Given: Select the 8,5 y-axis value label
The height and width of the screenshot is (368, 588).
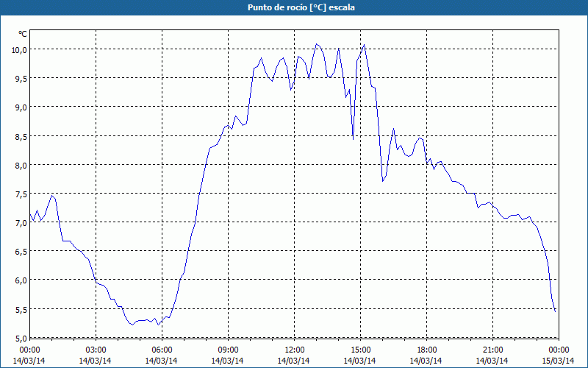Looking at the screenshot, I should 21,136.
